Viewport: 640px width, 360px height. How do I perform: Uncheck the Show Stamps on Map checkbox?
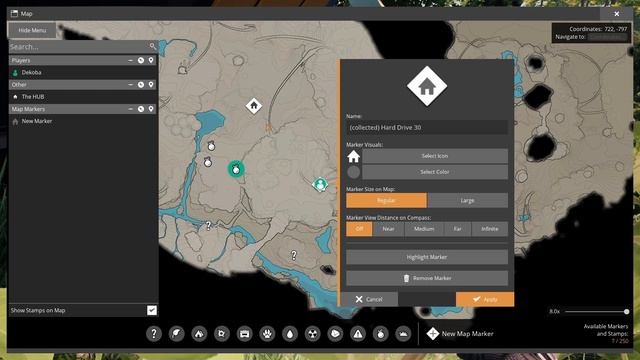(152, 310)
